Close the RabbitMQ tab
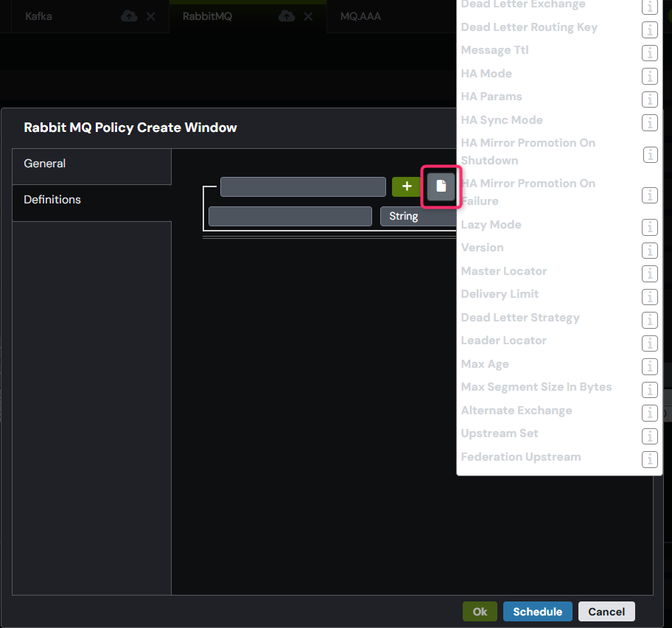672x628 pixels. (x=308, y=17)
